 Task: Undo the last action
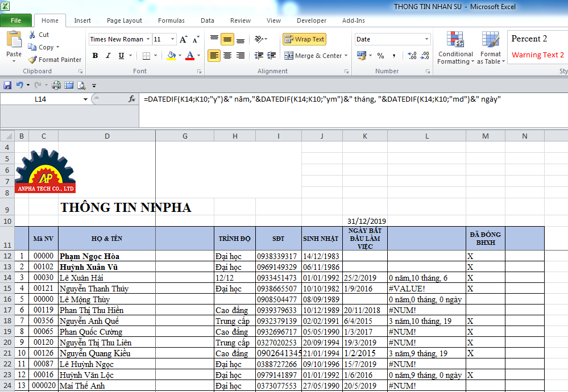[19, 85]
